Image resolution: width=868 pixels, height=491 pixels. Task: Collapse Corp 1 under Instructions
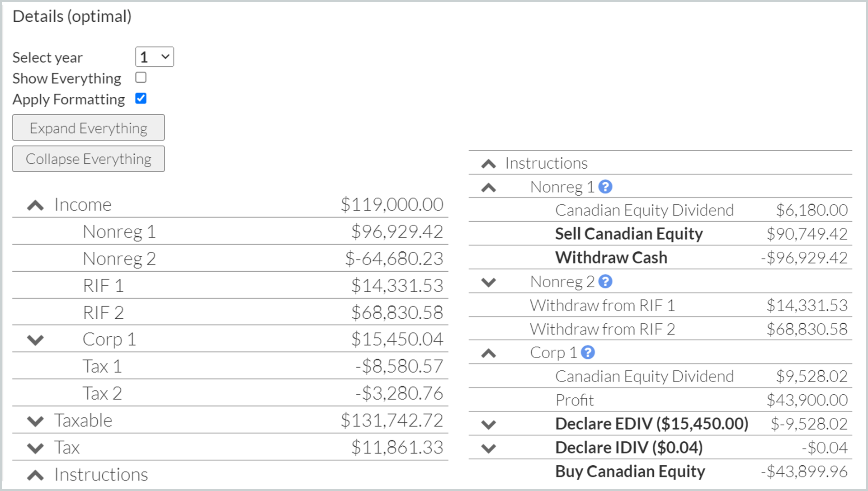click(488, 353)
